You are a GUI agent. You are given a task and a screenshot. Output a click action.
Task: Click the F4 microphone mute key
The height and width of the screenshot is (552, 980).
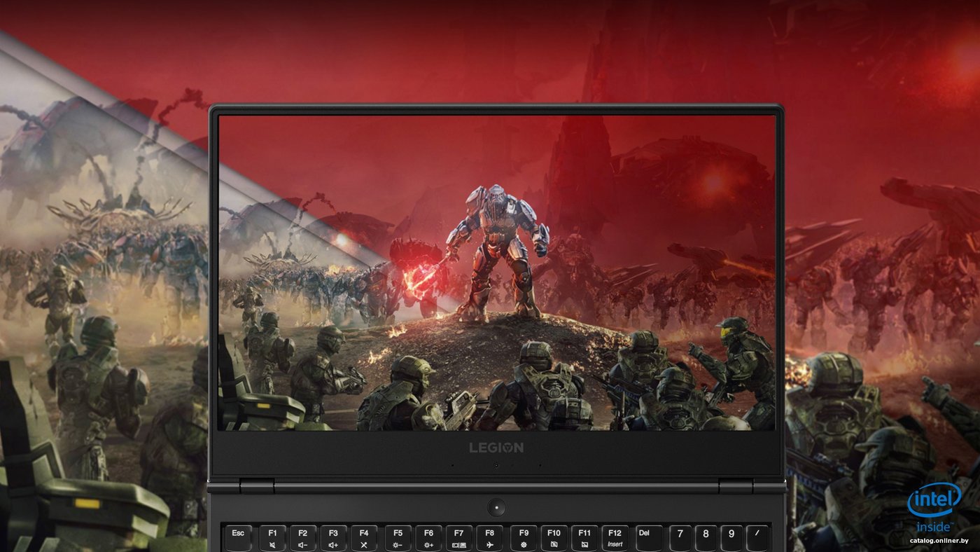pos(364,538)
